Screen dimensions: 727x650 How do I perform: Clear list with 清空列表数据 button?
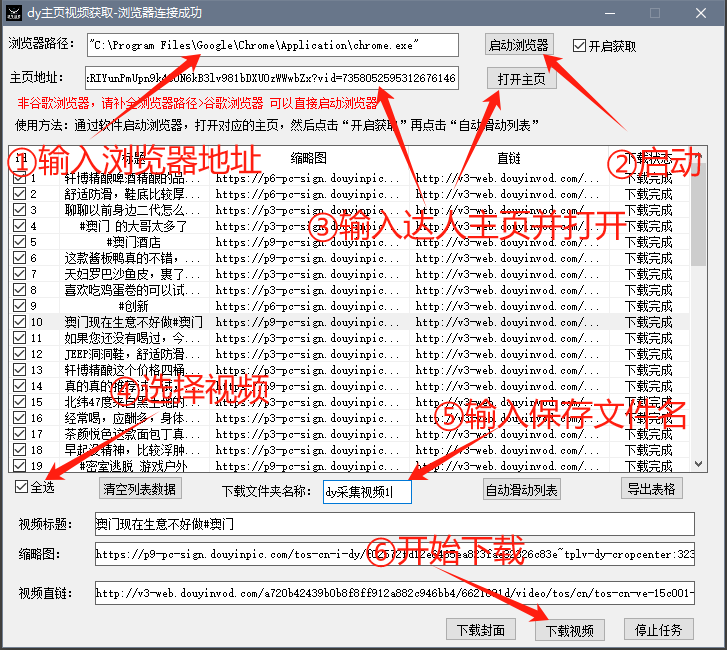pos(140,489)
